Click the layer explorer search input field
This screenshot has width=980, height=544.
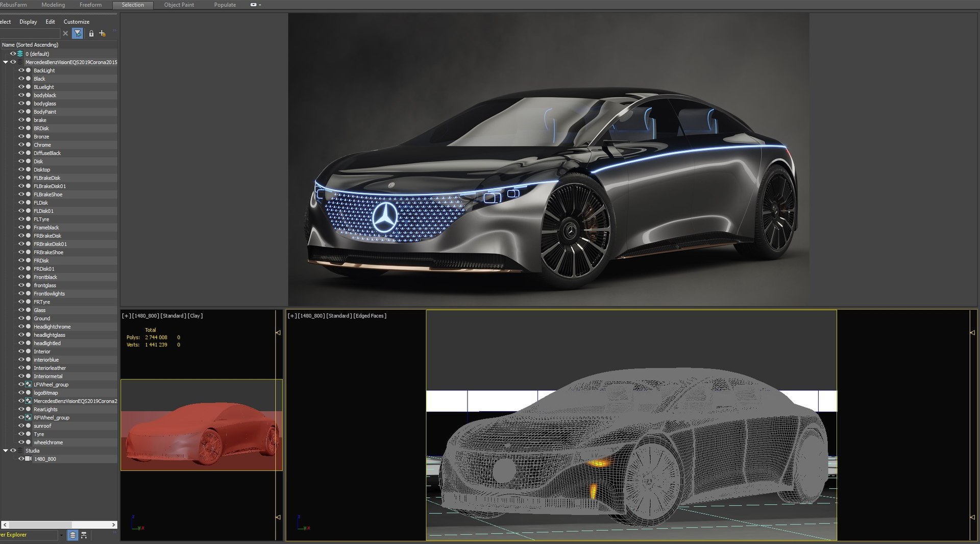(30, 34)
